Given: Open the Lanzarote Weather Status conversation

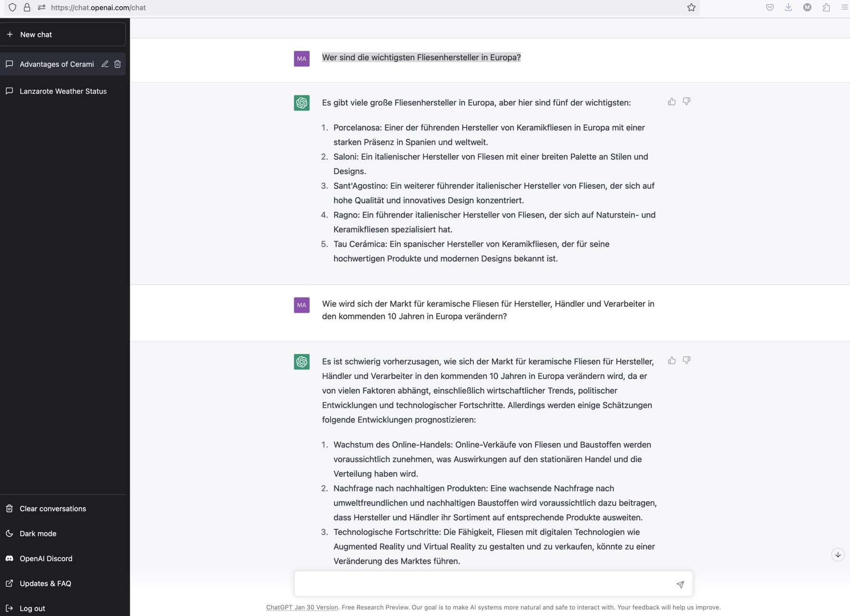Looking at the screenshot, I should pos(63,91).
